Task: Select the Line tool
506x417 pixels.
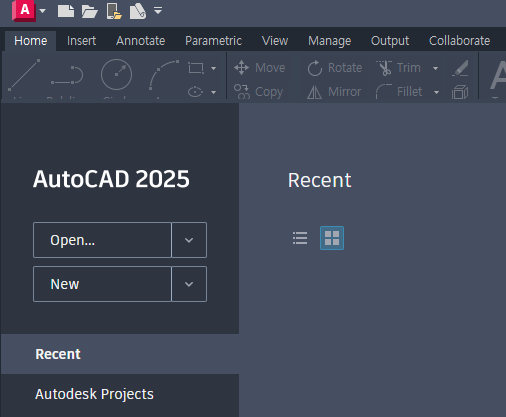Action: pos(24,75)
